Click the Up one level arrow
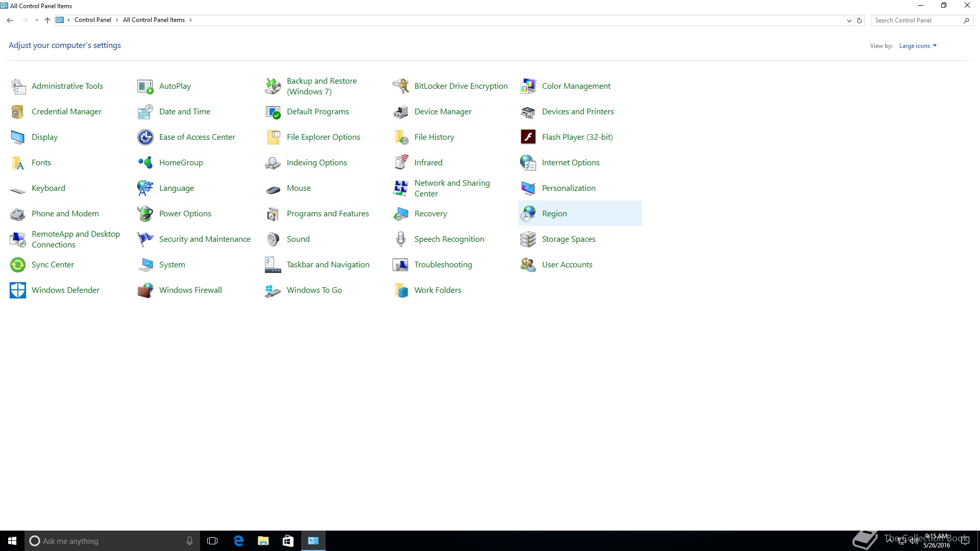This screenshot has width=980, height=551. coord(47,20)
